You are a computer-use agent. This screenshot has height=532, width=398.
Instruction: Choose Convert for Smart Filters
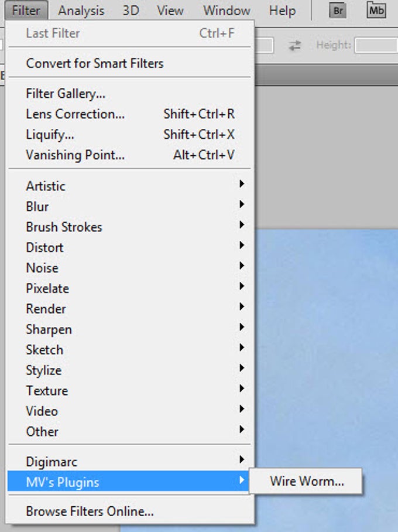click(94, 63)
